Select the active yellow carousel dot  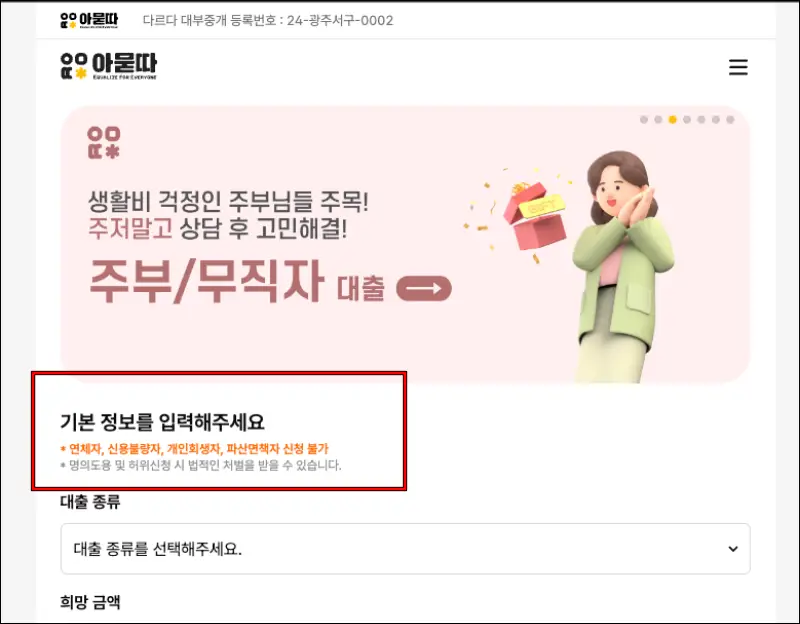(x=672, y=119)
